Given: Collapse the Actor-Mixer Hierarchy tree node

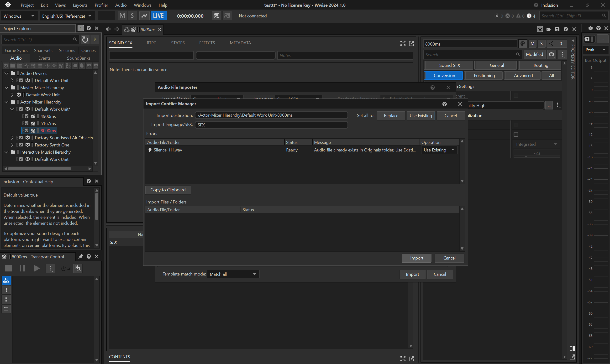Looking at the screenshot, I should point(7,102).
